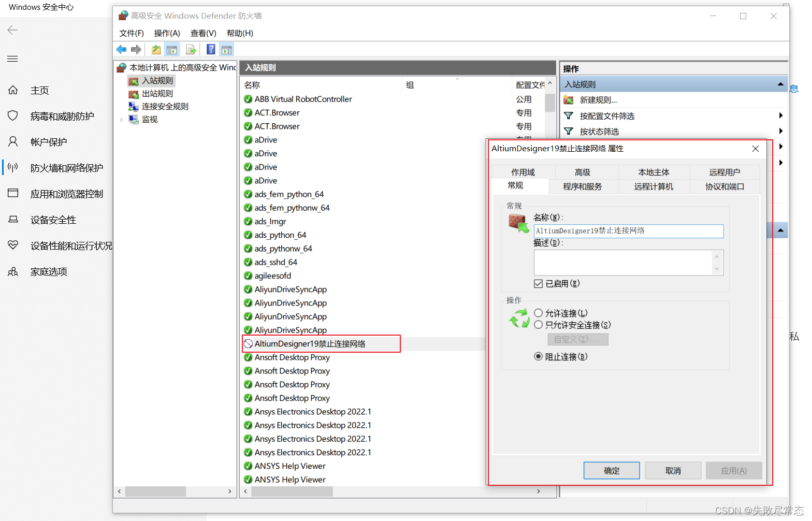
Task: Expand 按状态筛选 submenu arrow
Action: click(780, 131)
